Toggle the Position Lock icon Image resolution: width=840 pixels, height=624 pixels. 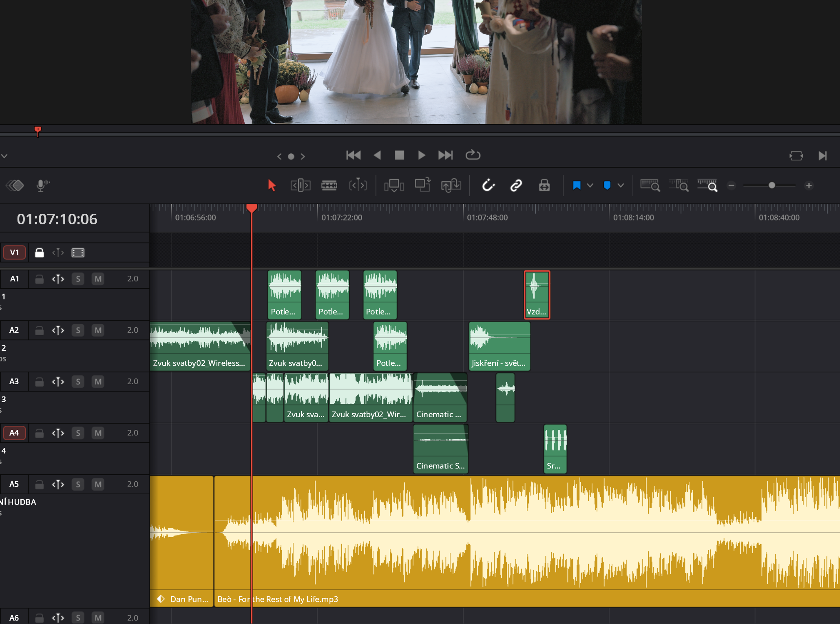pyautogui.click(x=544, y=186)
